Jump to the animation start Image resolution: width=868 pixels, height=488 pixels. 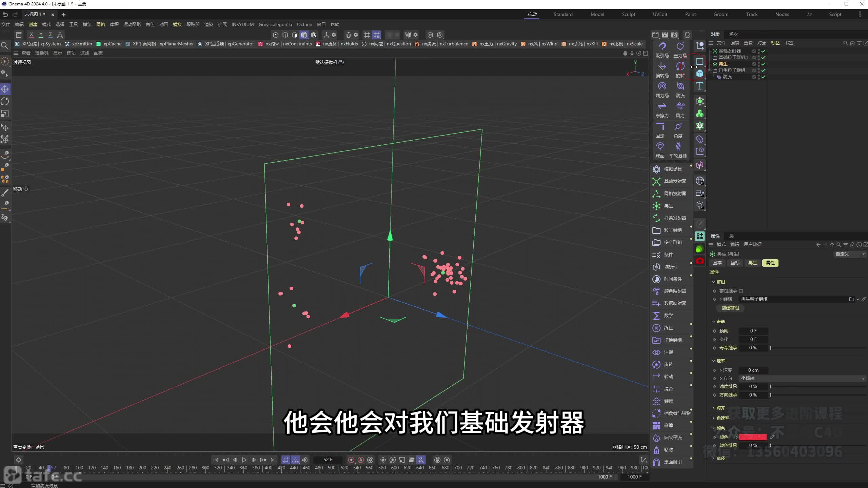pyautogui.click(x=216, y=460)
